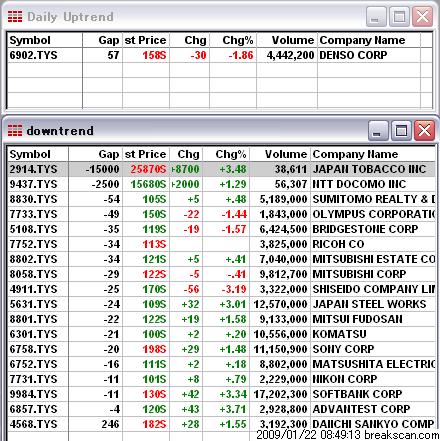The image size is (440, 441).
Task: Click MITSUBISHI ESTATE company name
Action: [x=373, y=259]
